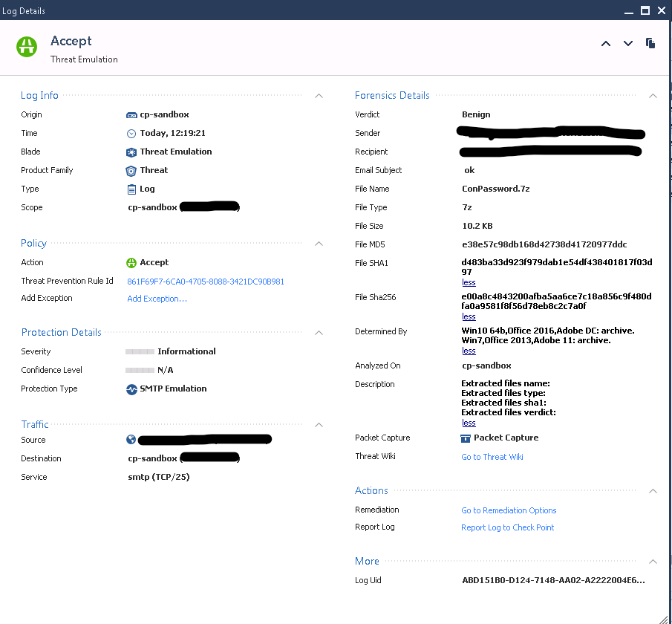Click Report Log to Check Point link

[507, 528]
